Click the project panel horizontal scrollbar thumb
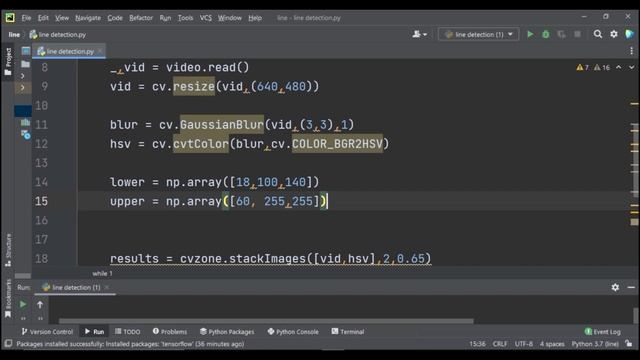 pos(23,276)
